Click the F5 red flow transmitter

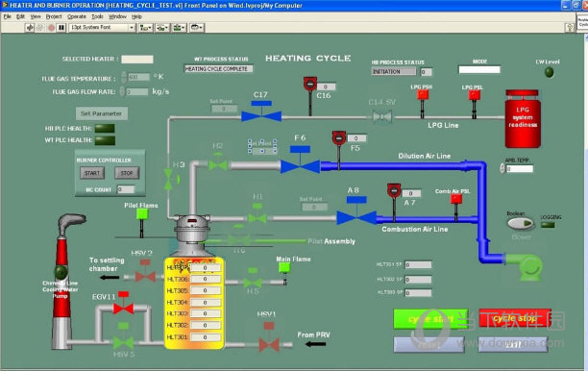pyautogui.click(x=338, y=137)
